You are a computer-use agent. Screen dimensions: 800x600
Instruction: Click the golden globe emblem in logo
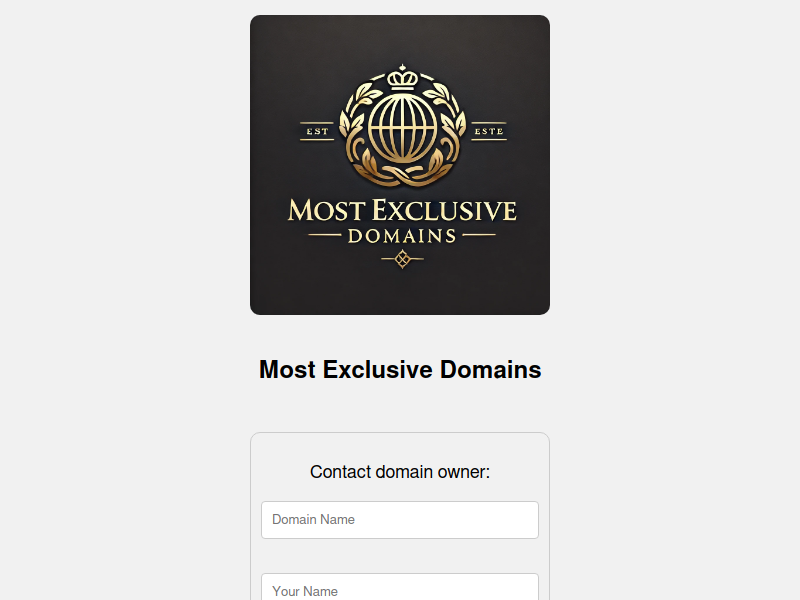tap(403, 127)
